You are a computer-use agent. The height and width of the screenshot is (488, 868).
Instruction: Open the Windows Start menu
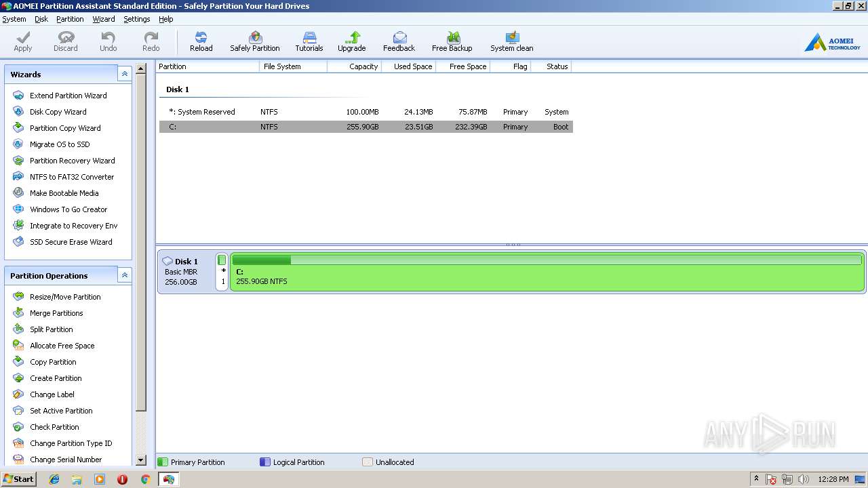coord(18,479)
